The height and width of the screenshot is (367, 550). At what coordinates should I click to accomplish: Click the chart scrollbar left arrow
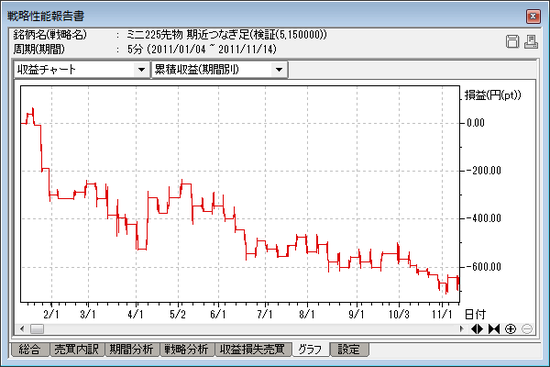(x=22, y=329)
